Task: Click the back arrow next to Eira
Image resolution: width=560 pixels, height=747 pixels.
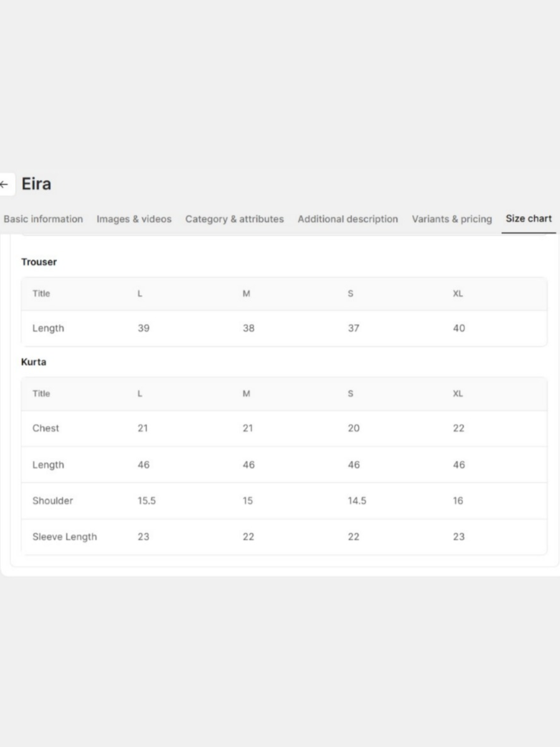Action: click(5, 184)
